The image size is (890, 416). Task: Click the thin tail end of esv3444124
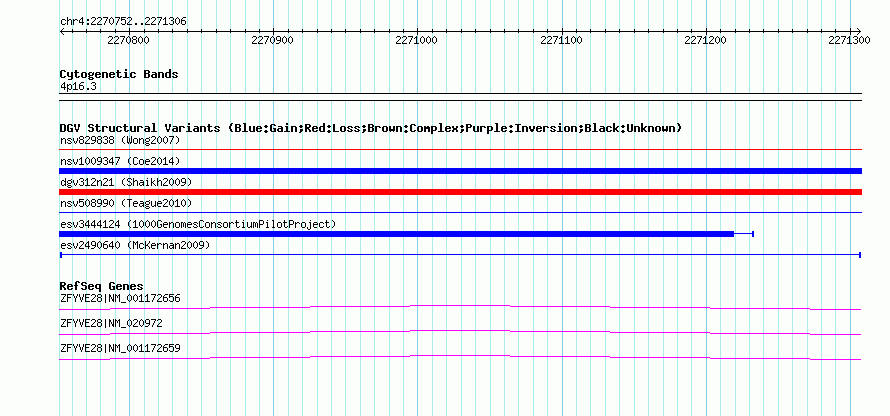pyautogui.click(x=744, y=234)
